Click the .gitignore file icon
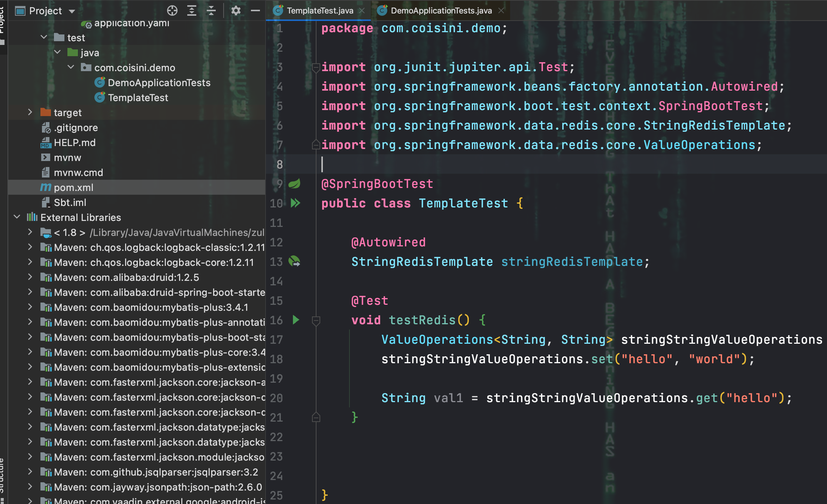The width and height of the screenshot is (827, 504). [x=46, y=128]
